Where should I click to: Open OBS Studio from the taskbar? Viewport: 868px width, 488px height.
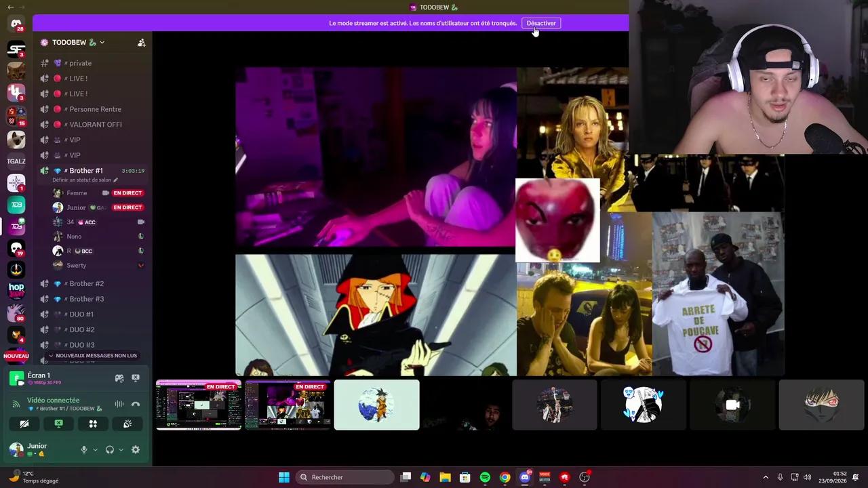pyautogui.click(x=585, y=477)
